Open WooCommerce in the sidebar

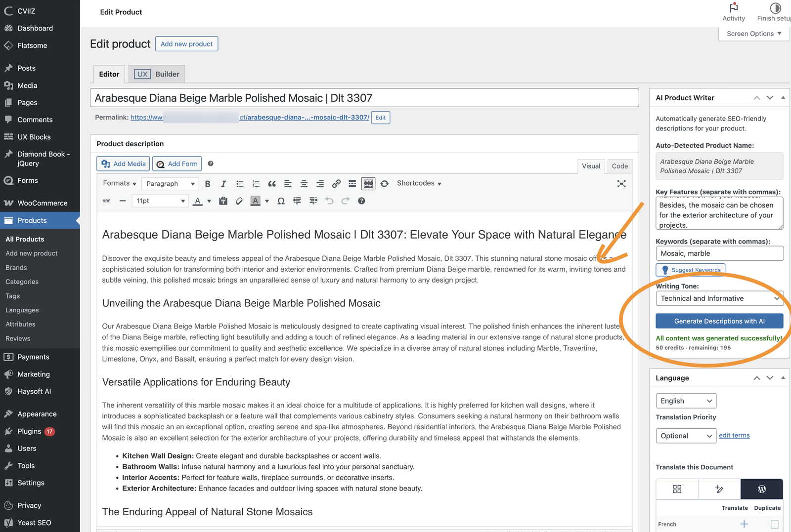click(40, 203)
